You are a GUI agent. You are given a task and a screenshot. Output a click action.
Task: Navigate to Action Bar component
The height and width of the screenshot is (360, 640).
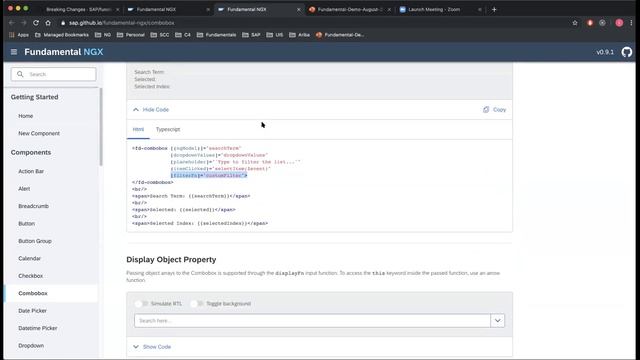(31, 171)
